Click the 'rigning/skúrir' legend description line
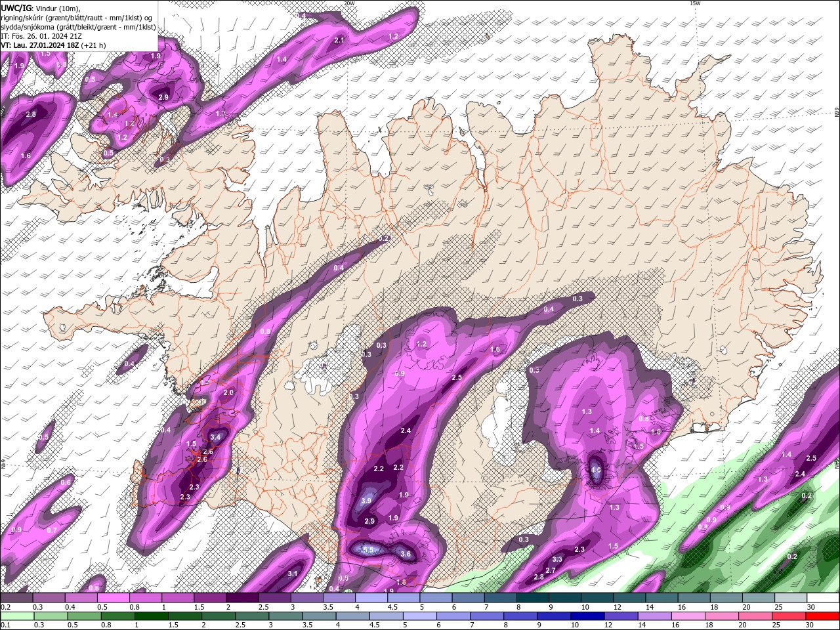Viewport: 840px width, 630px height. pos(76,18)
